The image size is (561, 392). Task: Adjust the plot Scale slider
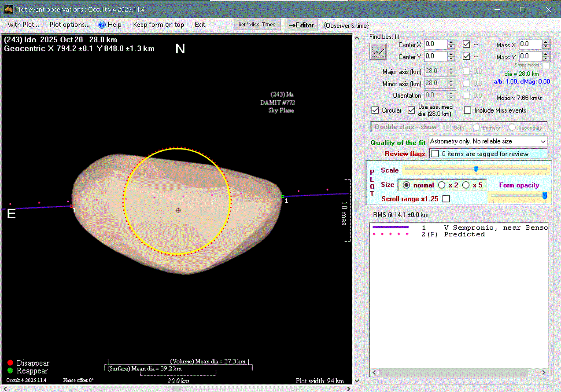(x=476, y=169)
